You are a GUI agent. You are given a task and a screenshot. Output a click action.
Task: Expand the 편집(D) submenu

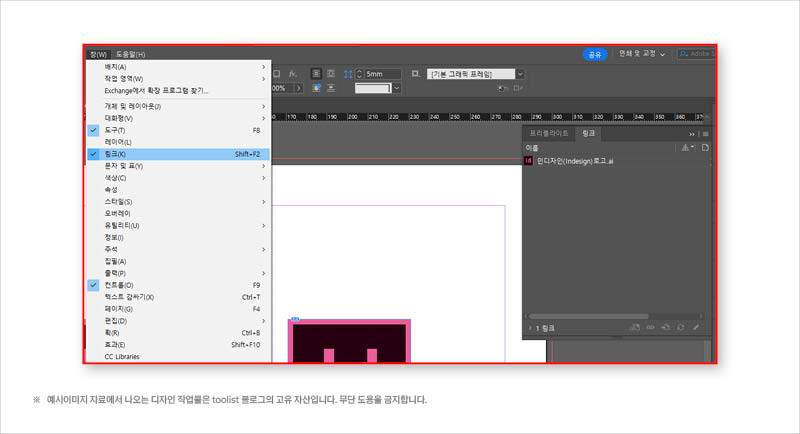178,321
